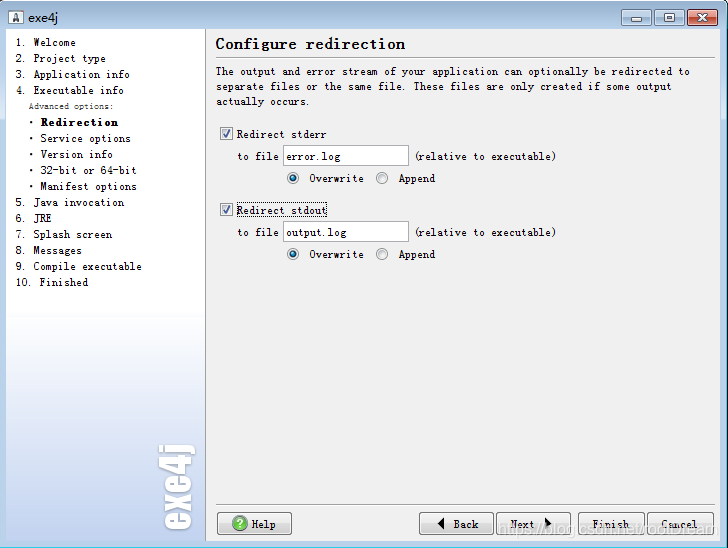The width and height of the screenshot is (728, 548).
Task: Select Overwrite for the error.log file
Action: tap(293, 178)
